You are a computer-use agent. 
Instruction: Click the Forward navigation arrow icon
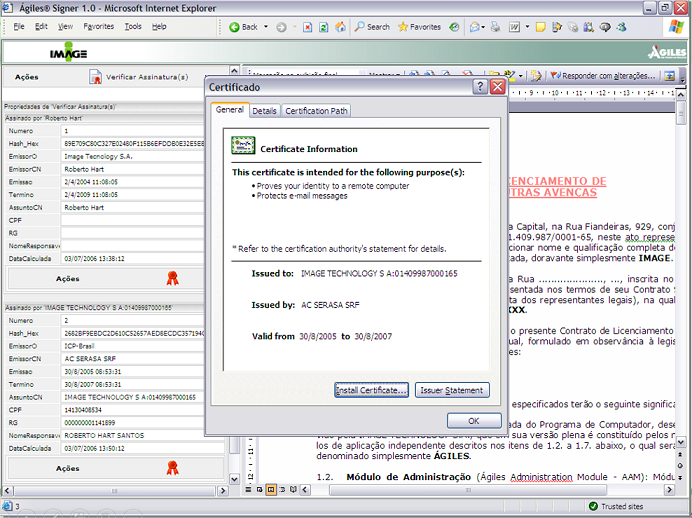pos(281,27)
